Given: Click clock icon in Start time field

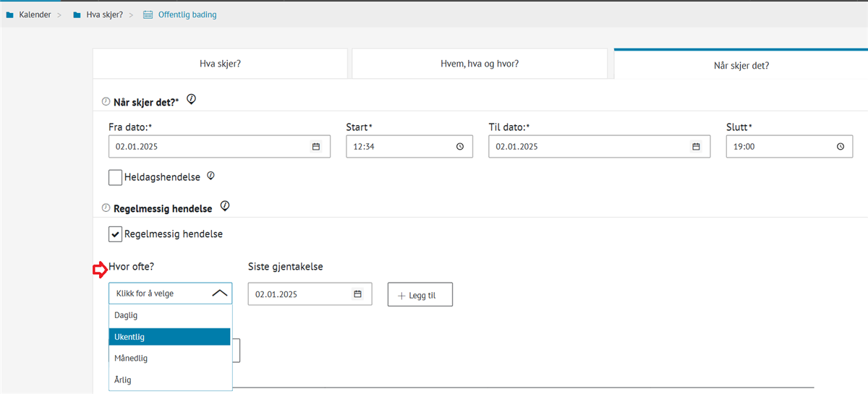Looking at the screenshot, I should tap(459, 147).
